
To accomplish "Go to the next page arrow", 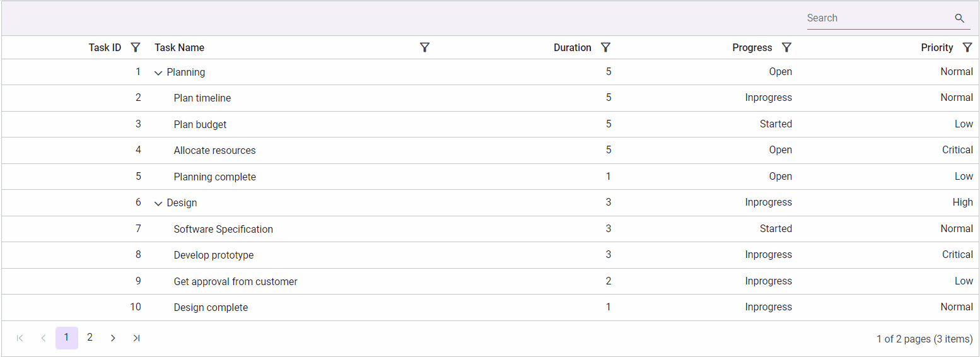I will (x=113, y=338).
